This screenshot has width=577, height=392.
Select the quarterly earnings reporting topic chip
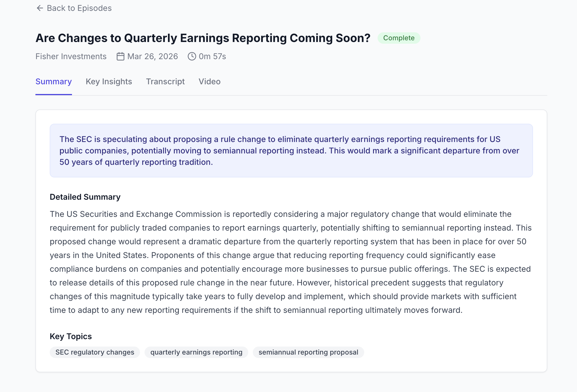click(x=196, y=352)
